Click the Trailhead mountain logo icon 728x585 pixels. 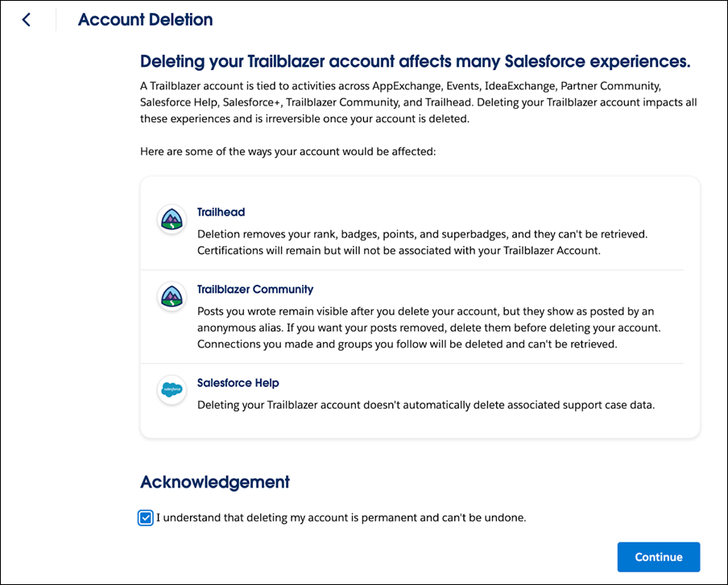click(172, 220)
